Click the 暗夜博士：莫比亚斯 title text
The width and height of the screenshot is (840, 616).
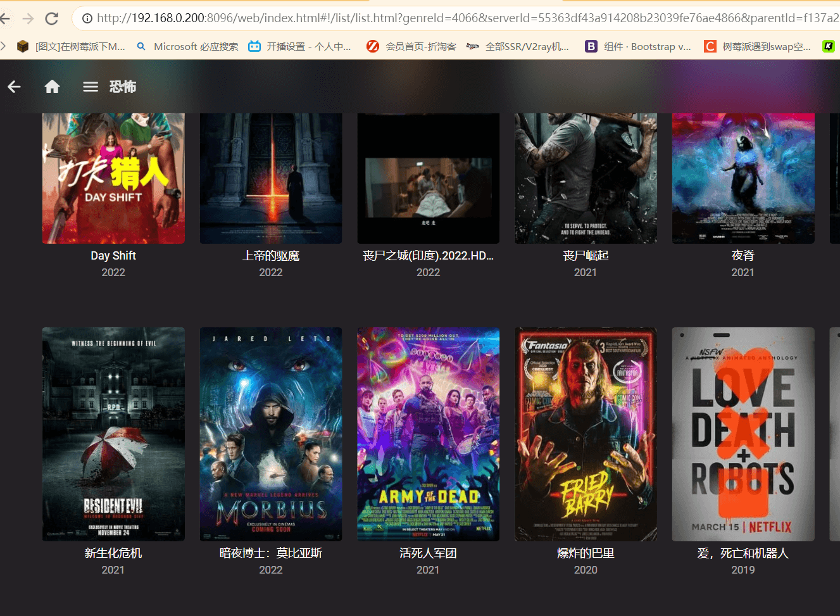(x=271, y=553)
